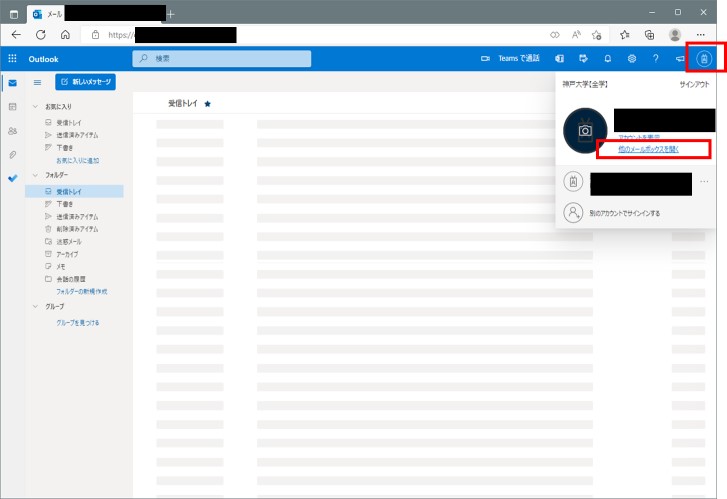727x499 pixels.
Task: Click サインアウト in account panel
Action: (x=694, y=84)
